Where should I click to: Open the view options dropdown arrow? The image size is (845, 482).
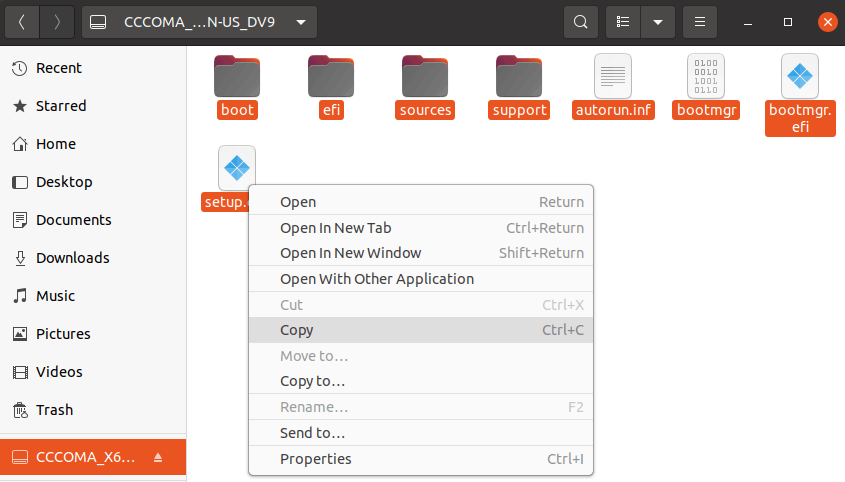[x=657, y=21]
